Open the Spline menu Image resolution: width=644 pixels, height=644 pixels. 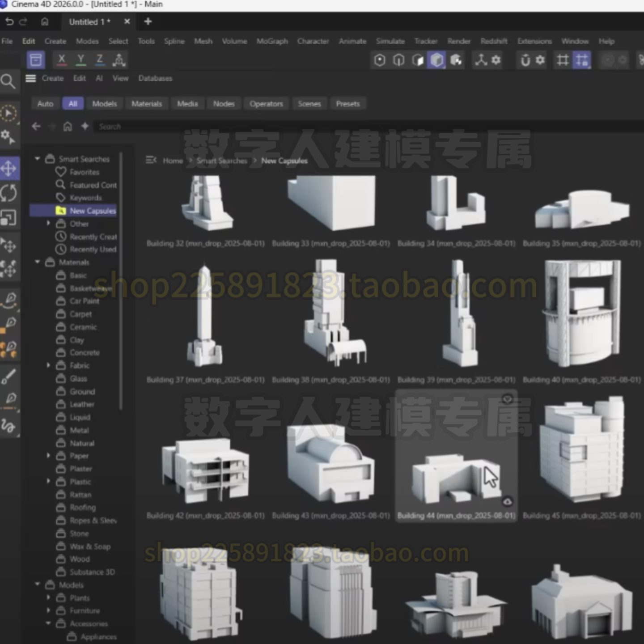[x=174, y=41]
